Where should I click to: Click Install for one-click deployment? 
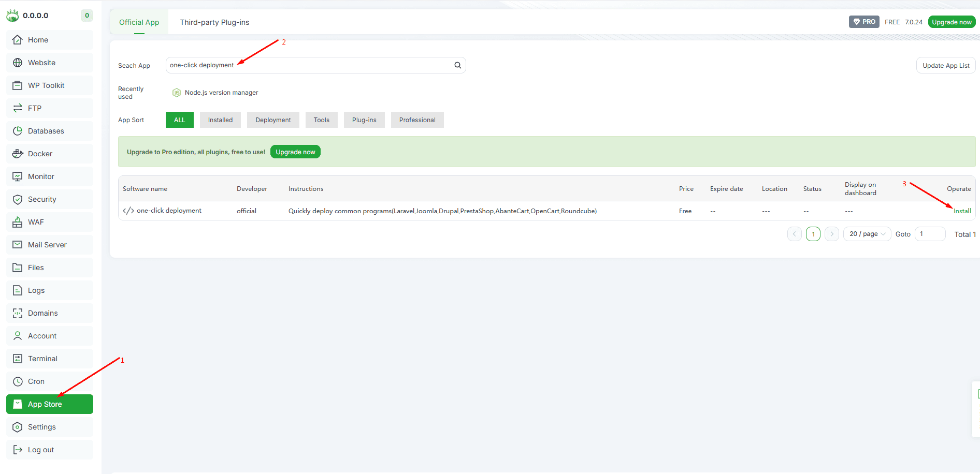962,211
